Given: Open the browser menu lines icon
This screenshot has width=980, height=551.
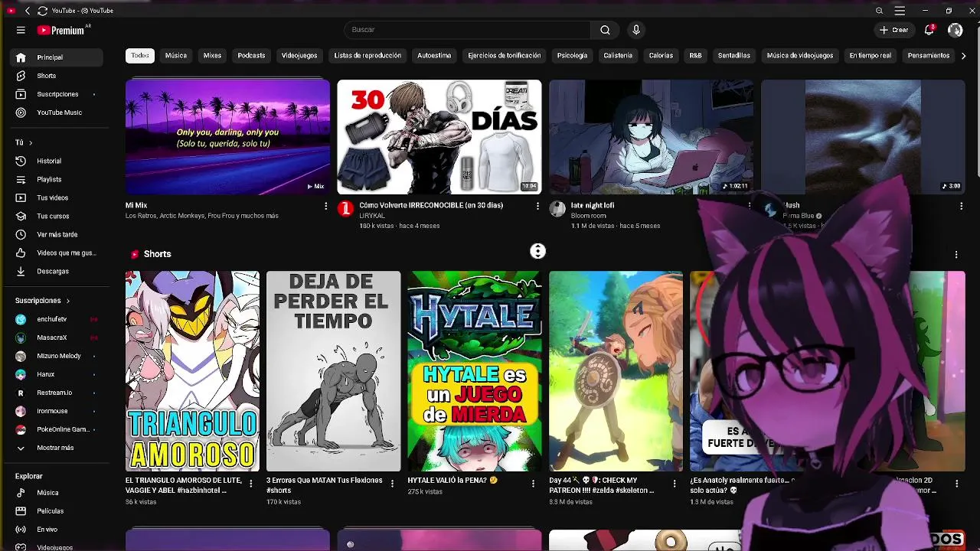Looking at the screenshot, I should pos(900,11).
